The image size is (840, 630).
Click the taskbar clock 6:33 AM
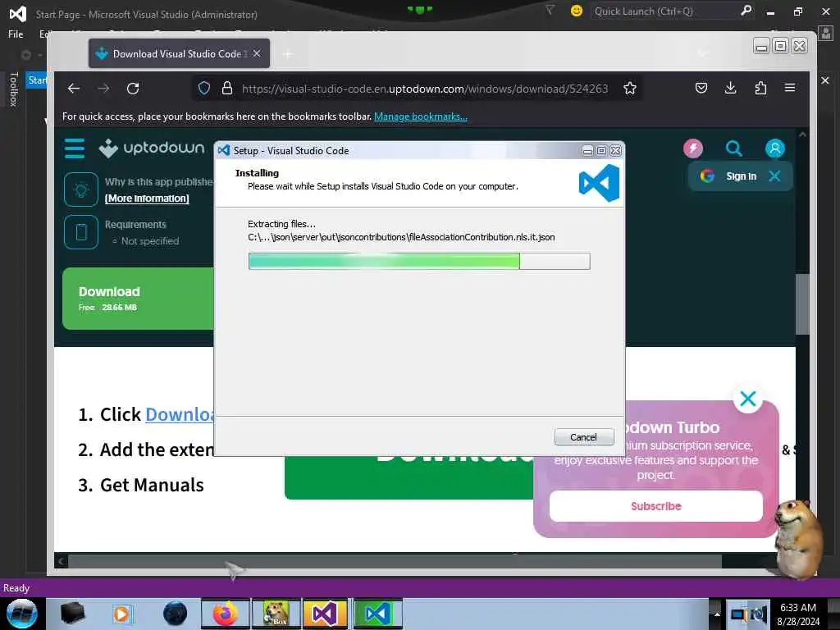(798, 608)
